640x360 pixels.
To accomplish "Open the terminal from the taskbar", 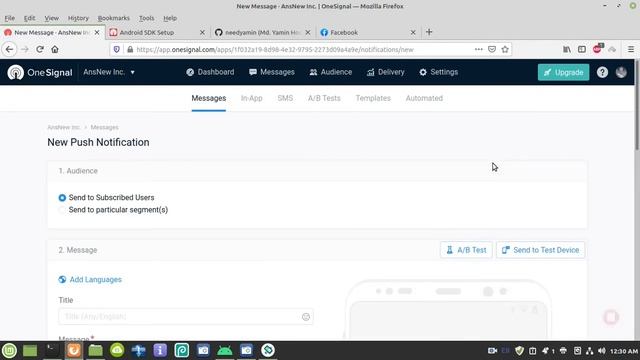I will click(52, 350).
